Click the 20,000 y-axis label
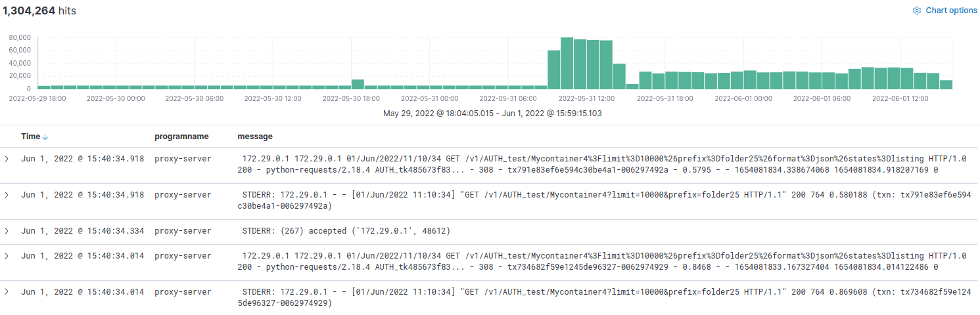 20,76
